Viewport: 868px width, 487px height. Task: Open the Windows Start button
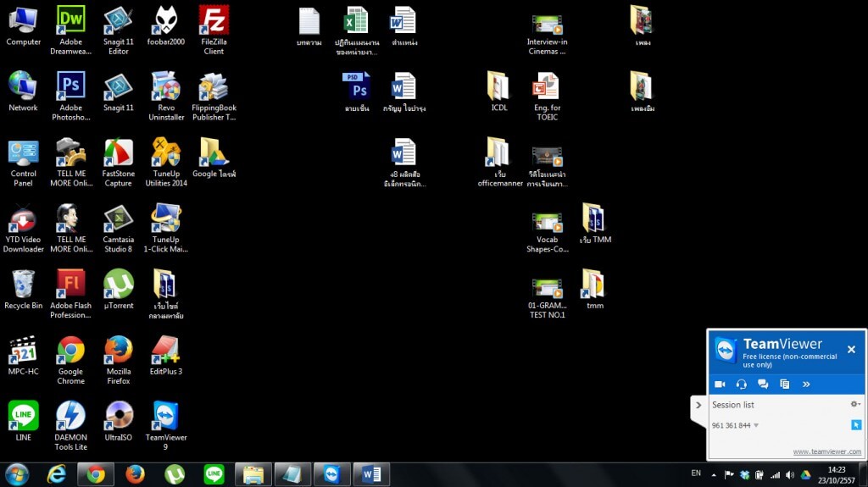click(17, 475)
